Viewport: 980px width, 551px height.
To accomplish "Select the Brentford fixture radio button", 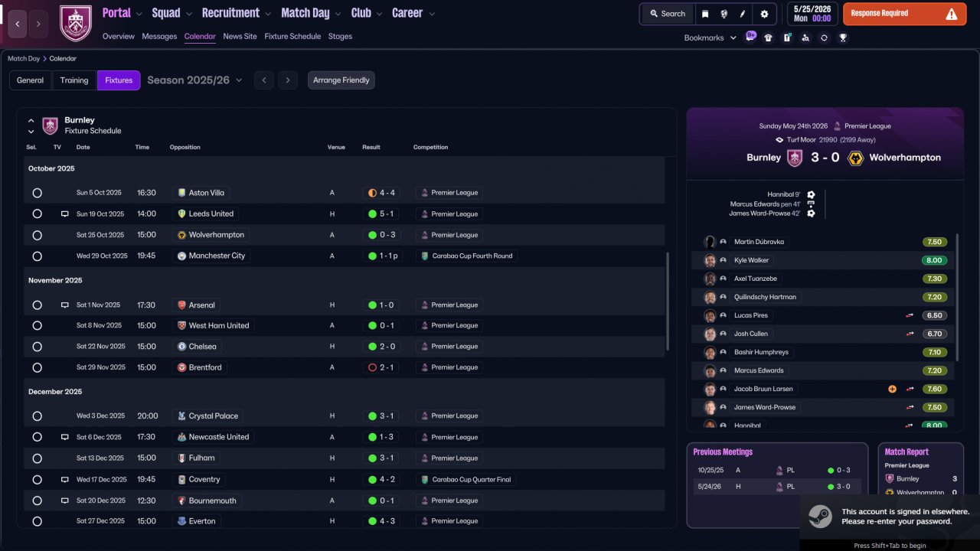I will click(37, 368).
